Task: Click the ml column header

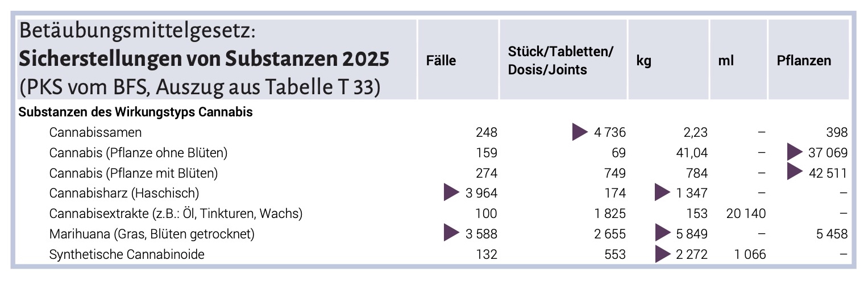Action: click(x=726, y=61)
